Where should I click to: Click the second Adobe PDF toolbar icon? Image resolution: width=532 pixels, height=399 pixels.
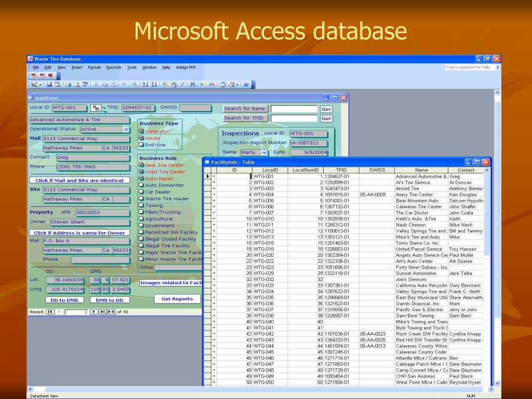point(43,76)
